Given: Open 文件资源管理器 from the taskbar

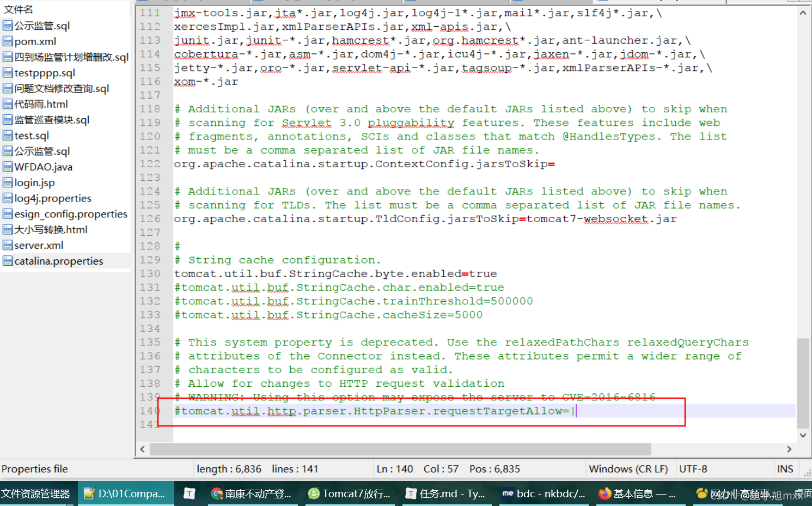Looking at the screenshot, I should click(36, 493).
